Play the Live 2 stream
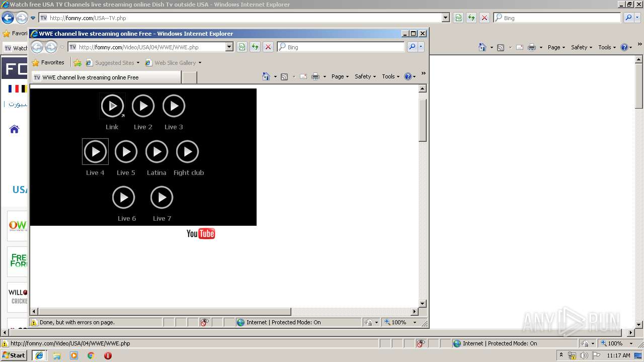Viewport: 644px width, 362px height. (143, 106)
